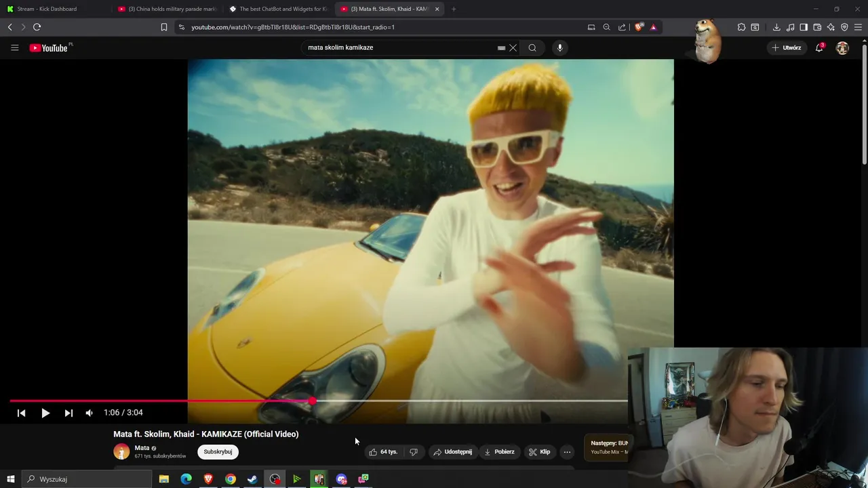Bookmark this page

[163, 27]
